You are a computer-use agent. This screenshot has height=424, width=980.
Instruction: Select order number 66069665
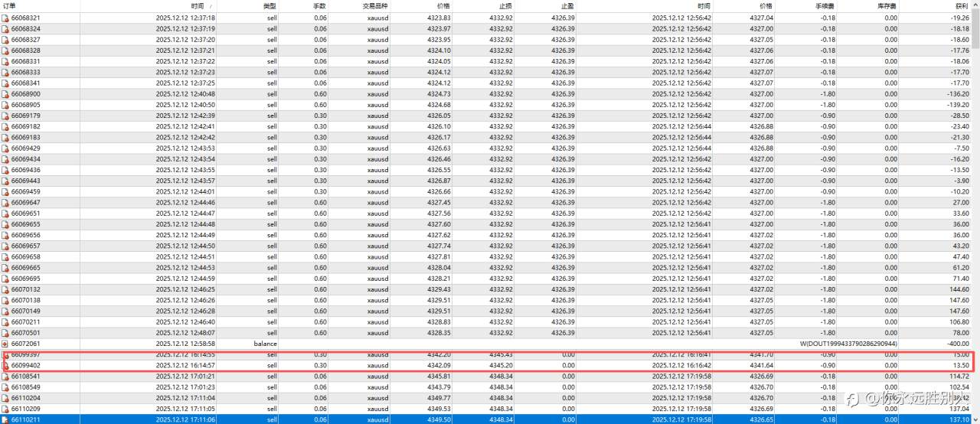[26, 268]
